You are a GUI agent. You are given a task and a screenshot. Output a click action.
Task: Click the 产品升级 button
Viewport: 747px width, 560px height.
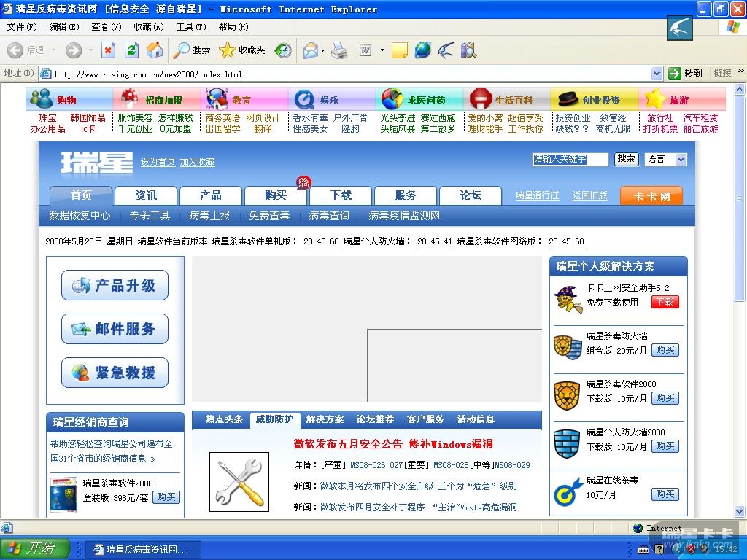click(x=115, y=285)
